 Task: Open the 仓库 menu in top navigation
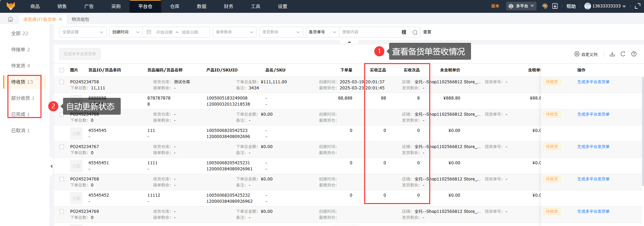click(x=175, y=6)
